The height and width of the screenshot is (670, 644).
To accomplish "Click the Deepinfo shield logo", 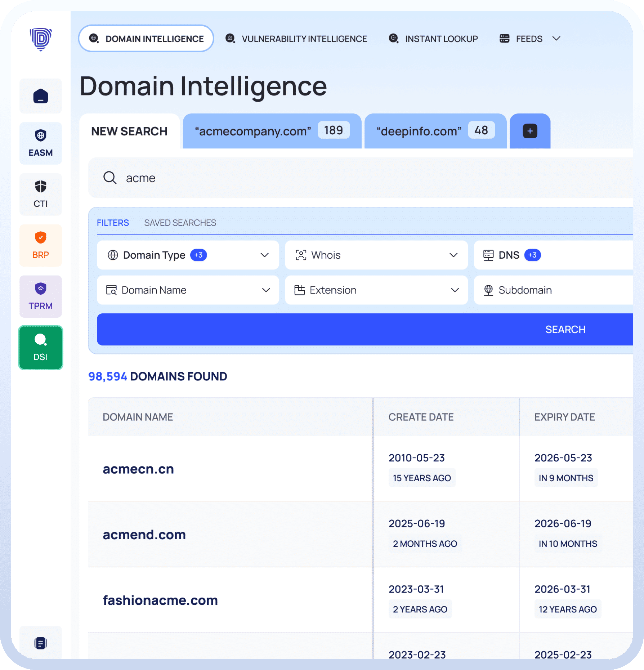I will click(x=41, y=39).
